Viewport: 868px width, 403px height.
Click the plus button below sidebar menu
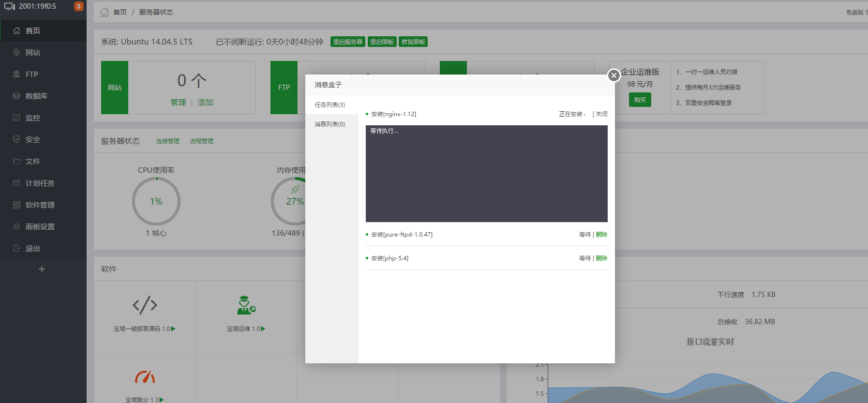tap(42, 269)
